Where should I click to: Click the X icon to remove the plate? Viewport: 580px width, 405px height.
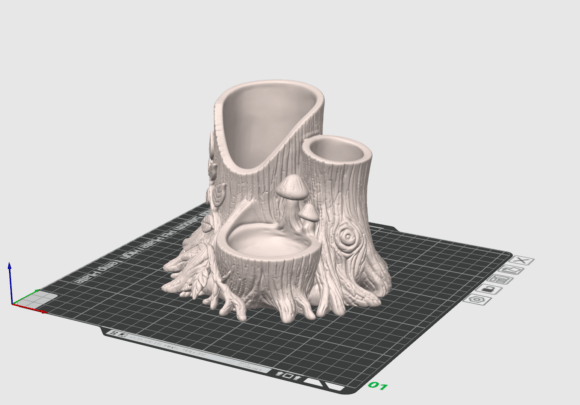point(522,261)
